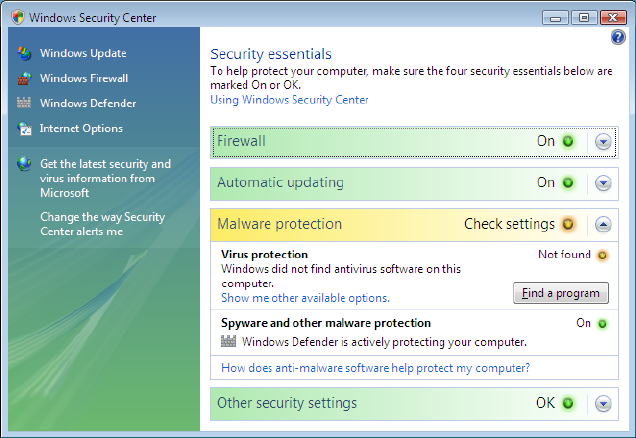This screenshot has height=438, width=636.
Task: Click the green Firewall On status light
Action: point(568,142)
